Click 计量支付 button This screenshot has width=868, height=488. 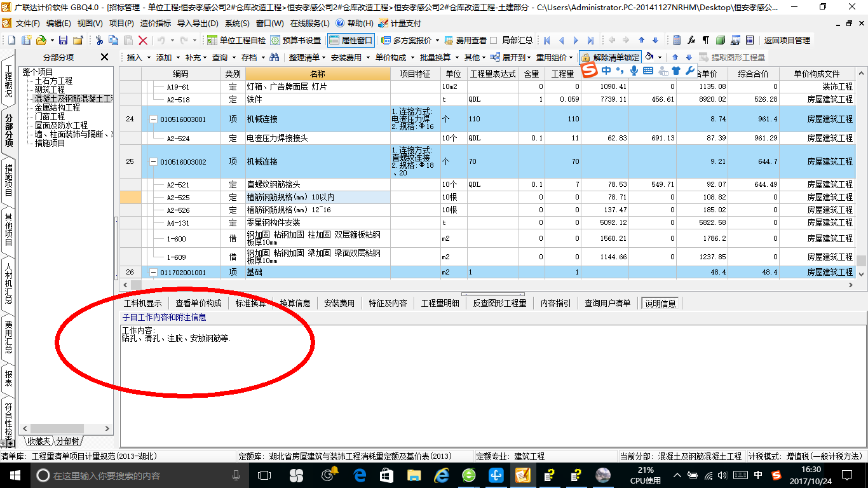[x=400, y=23]
